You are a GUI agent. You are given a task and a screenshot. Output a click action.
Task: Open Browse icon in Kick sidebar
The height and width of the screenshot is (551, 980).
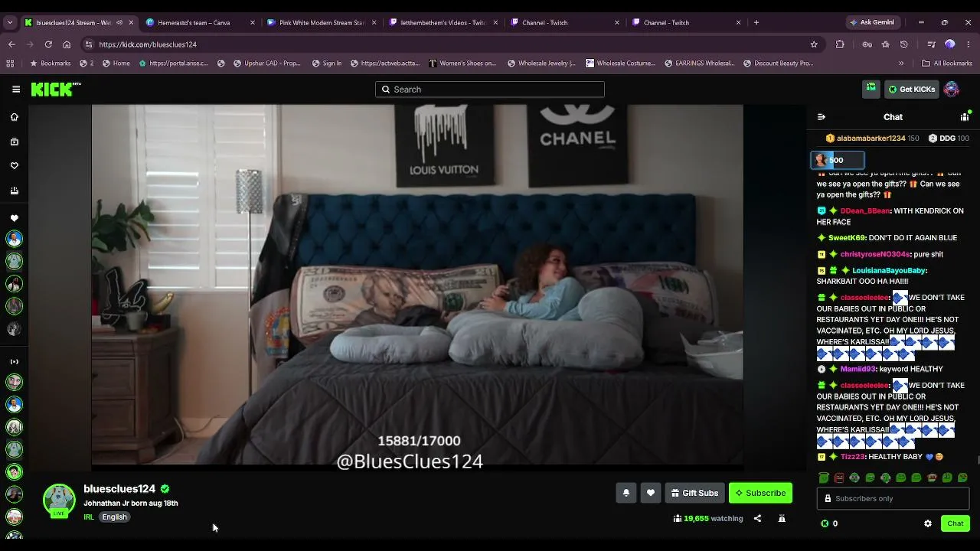(14, 142)
